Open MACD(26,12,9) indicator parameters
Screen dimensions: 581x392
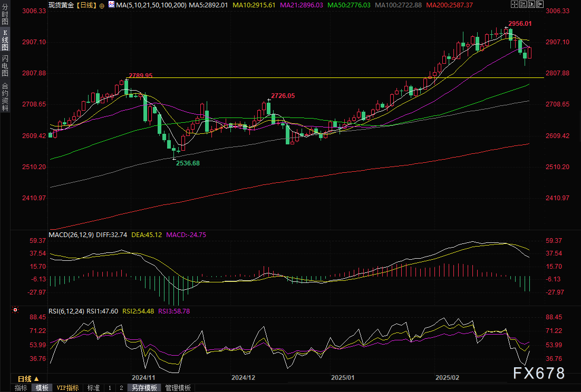click(71, 234)
